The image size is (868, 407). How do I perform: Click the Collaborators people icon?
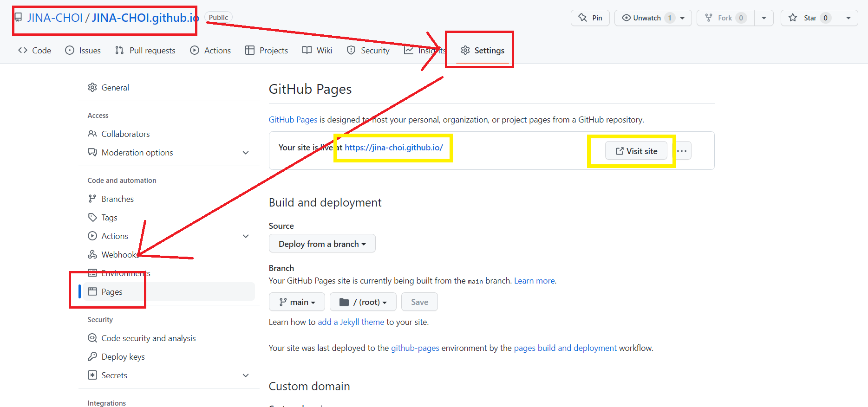tap(92, 134)
